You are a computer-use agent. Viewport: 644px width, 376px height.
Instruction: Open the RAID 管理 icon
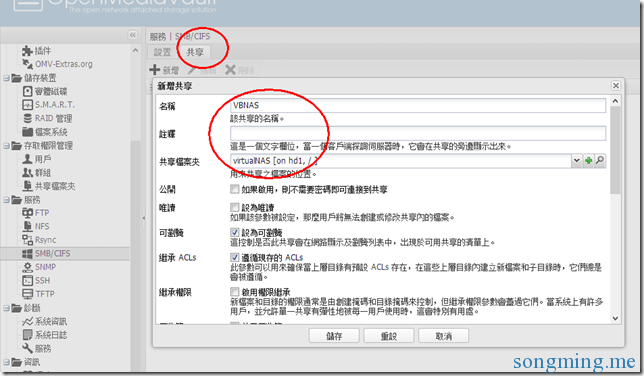click(x=27, y=118)
